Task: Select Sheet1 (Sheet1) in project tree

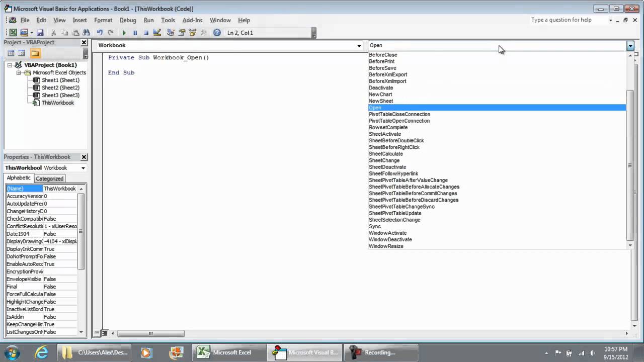Action: [60, 80]
